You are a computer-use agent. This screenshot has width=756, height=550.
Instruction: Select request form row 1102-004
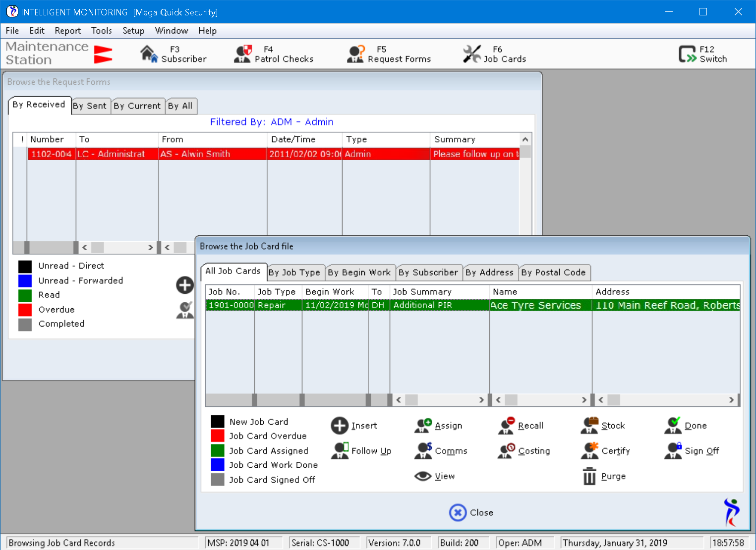coord(273,154)
